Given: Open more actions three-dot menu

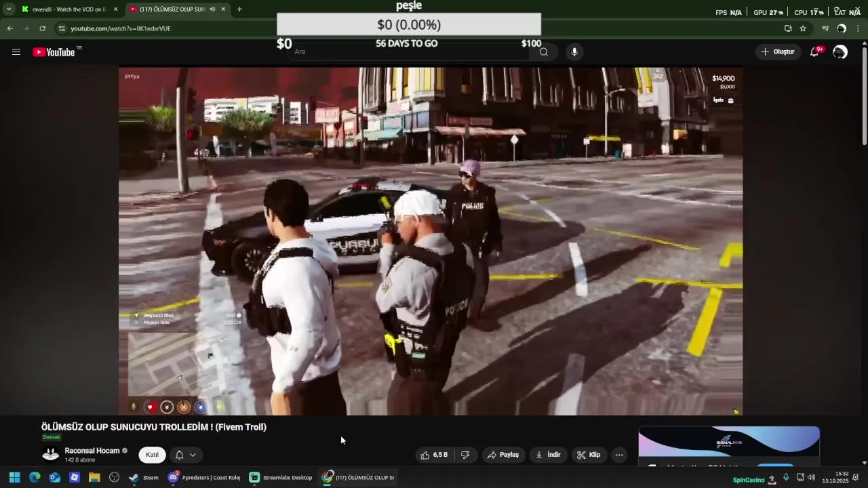Looking at the screenshot, I should pyautogui.click(x=619, y=455).
